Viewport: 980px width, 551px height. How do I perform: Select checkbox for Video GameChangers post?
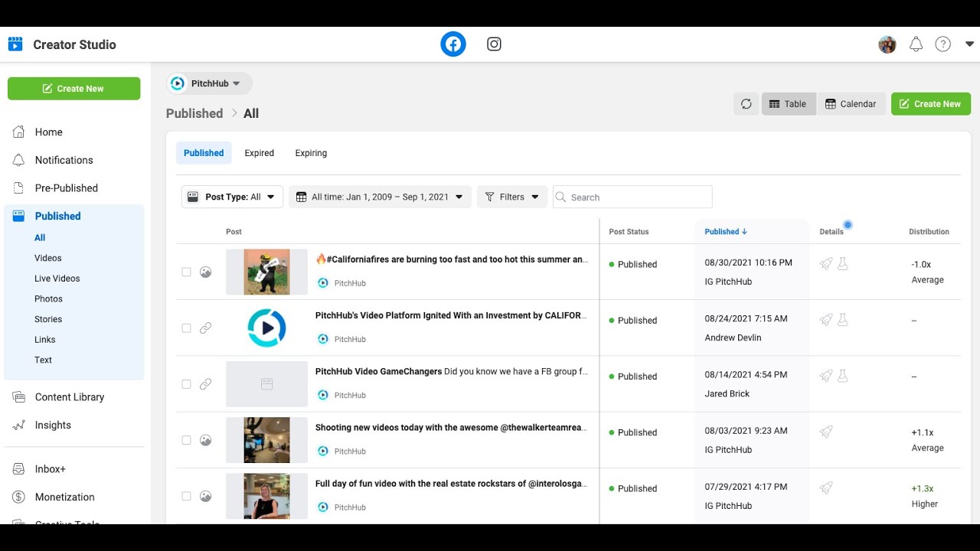[x=186, y=384]
